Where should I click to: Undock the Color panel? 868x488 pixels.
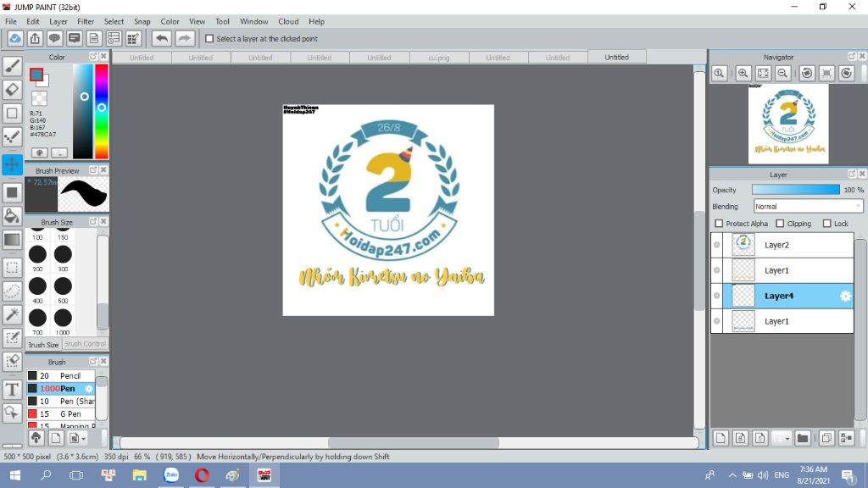93,57
